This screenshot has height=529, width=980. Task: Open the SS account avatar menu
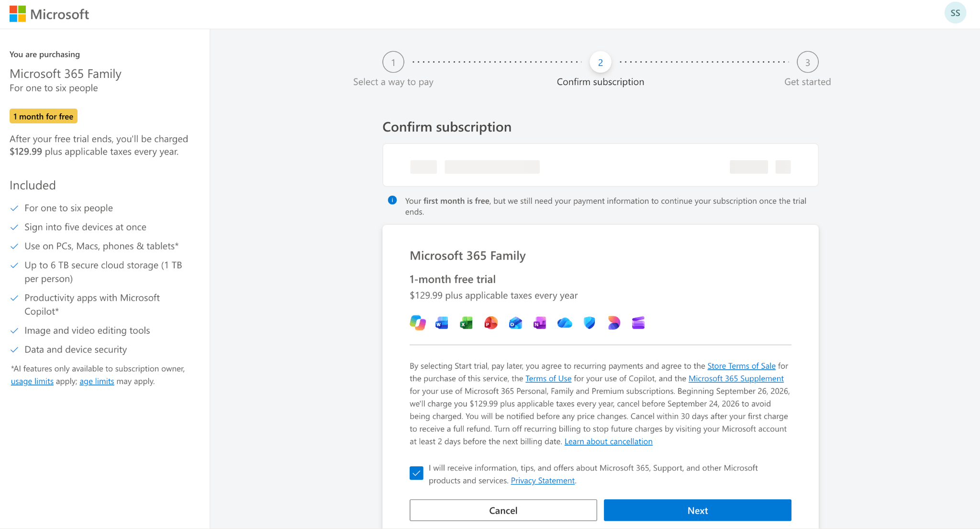(955, 13)
